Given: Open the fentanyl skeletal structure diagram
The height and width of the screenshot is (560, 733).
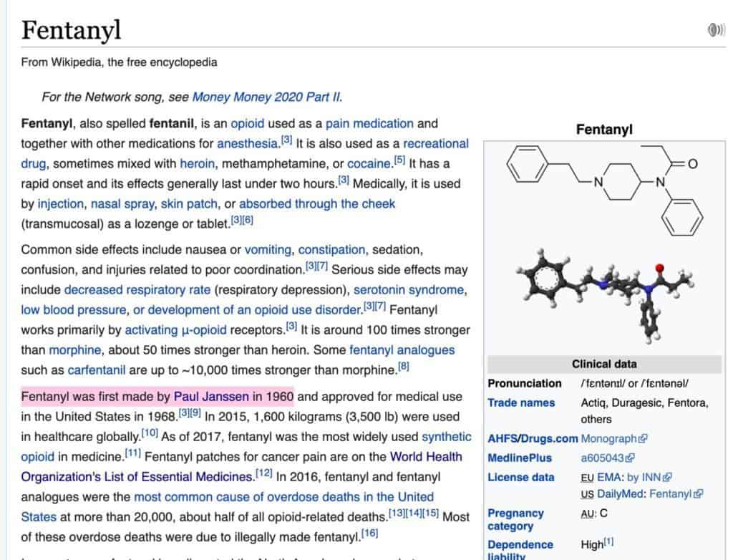Looking at the screenshot, I should tap(603, 189).
